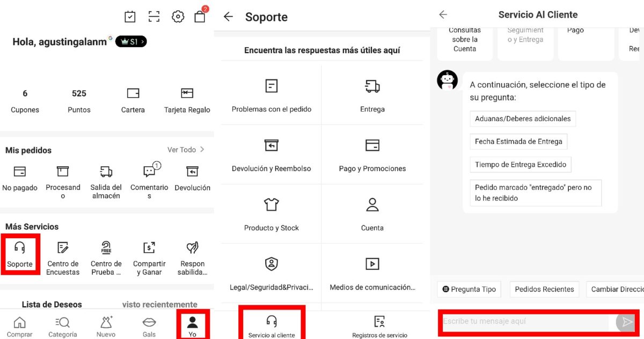Open the shopping bag cart icon
Image resolution: width=644 pixels, height=339 pixels.
(200, 17)
